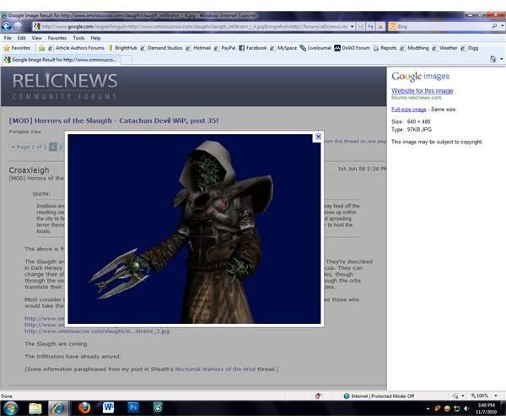Image resolution: width=506 pixels, height=420 pixels.
Task: Expand the Bing search provider dropdown
Action: coord(503,26)
